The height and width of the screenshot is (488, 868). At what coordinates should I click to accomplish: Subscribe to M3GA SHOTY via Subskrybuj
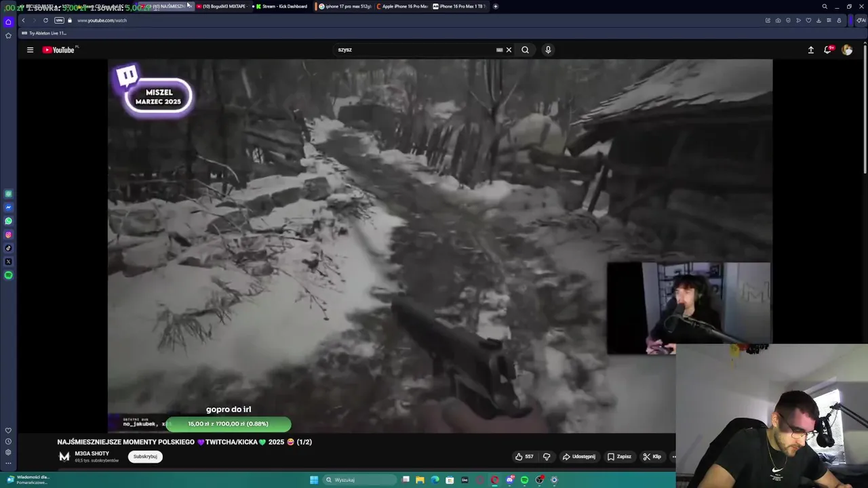pyautogui.click(x=145, y=457)
